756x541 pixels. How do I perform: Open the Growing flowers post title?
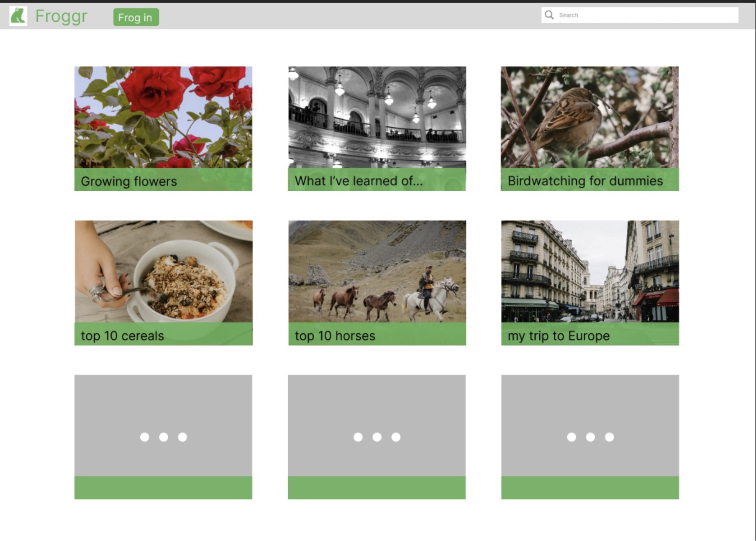click(x=129, y=181)
